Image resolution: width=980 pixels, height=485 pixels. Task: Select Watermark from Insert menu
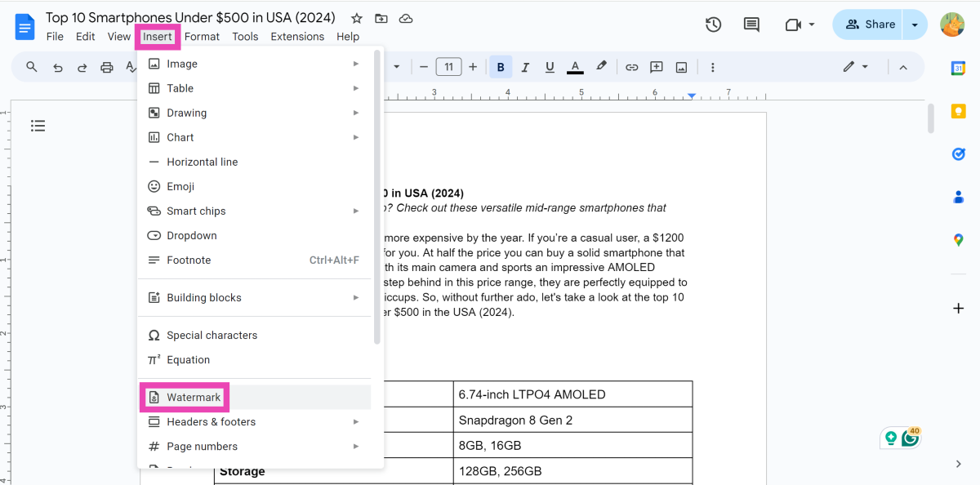point(194,398)
